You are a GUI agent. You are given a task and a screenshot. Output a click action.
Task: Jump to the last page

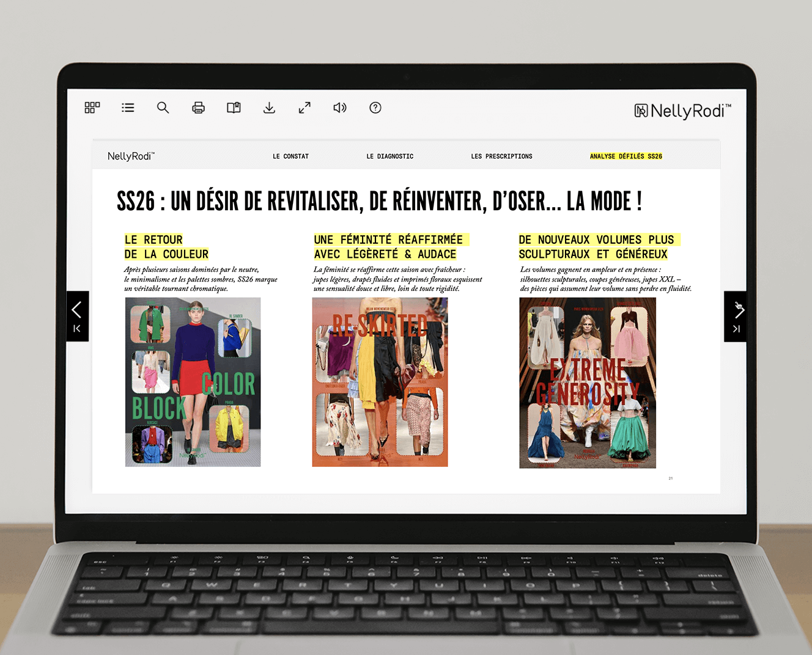tap(736, 329)
